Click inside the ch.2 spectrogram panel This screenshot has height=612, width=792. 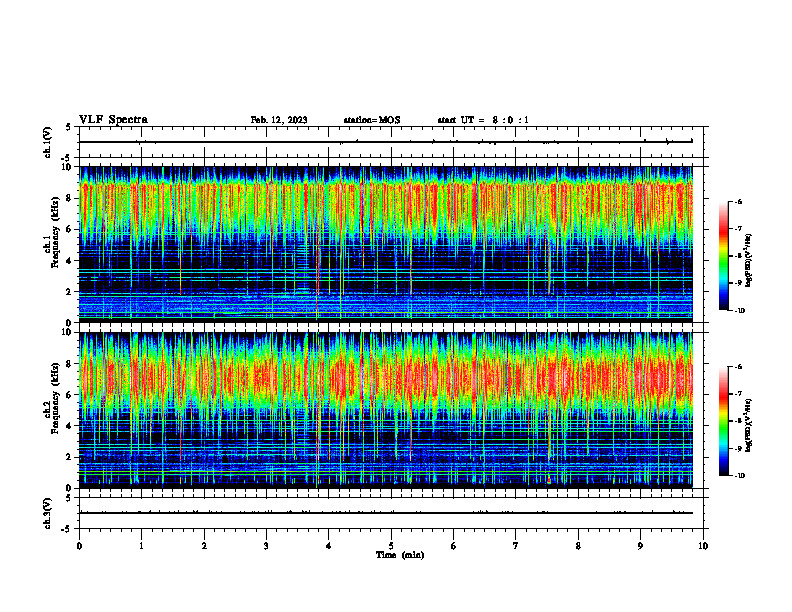click(386, 410)
